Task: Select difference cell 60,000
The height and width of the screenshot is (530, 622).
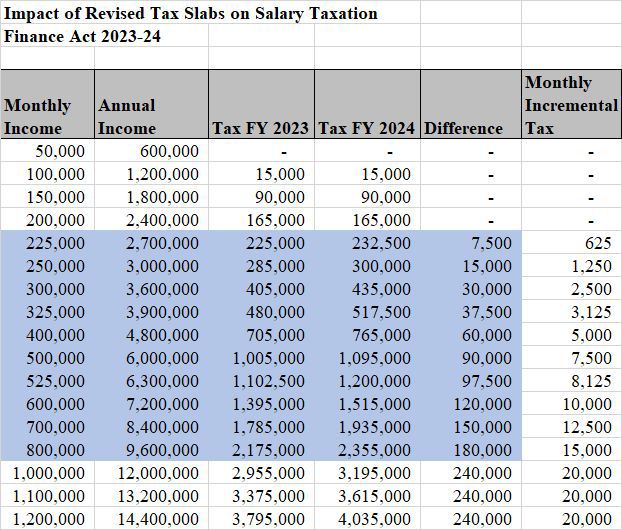Action: click(x=471, y=334)
